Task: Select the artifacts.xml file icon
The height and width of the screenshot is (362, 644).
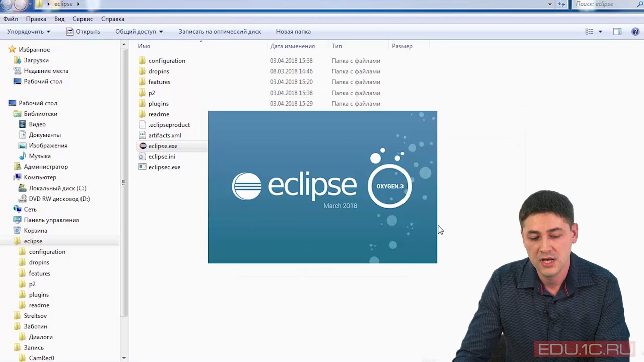Action: coord(143,135)
